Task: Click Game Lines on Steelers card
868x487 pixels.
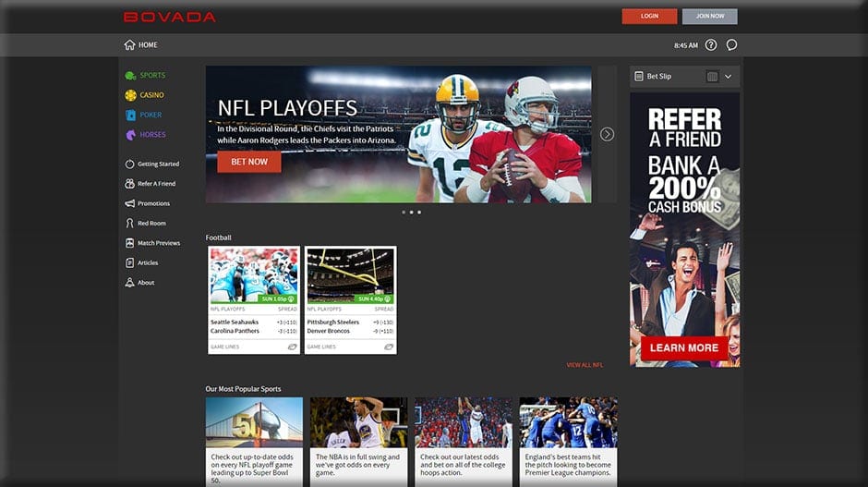Action: [x=321, y=347]
